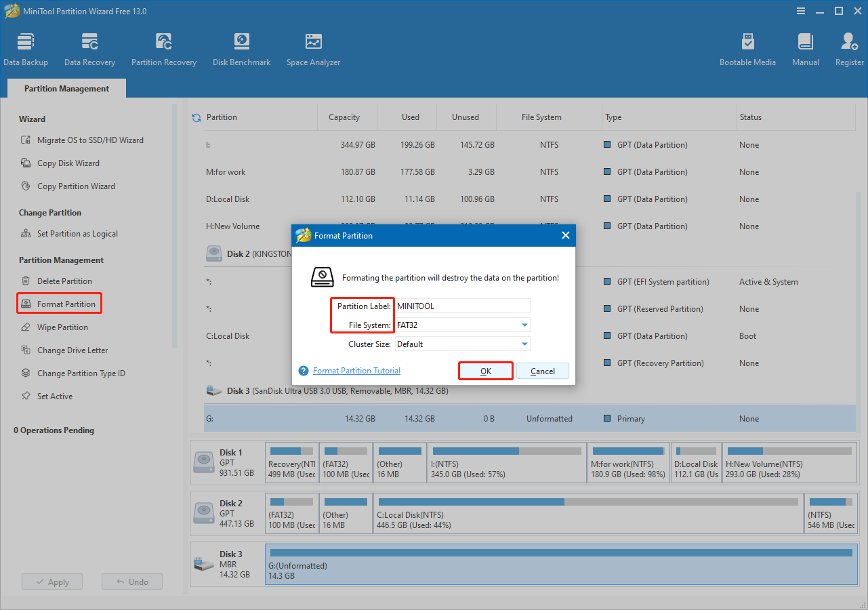The image size is (868, 610).
Task: Open the Partition Recovery tool
Action: click(x=163, y=47)
